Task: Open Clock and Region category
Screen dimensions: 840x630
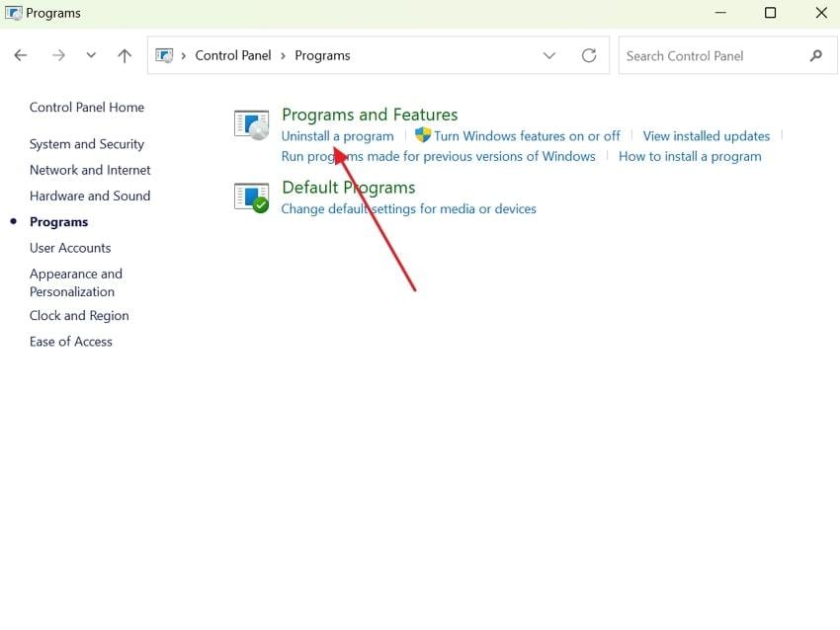Action: [x=79, y=316]
